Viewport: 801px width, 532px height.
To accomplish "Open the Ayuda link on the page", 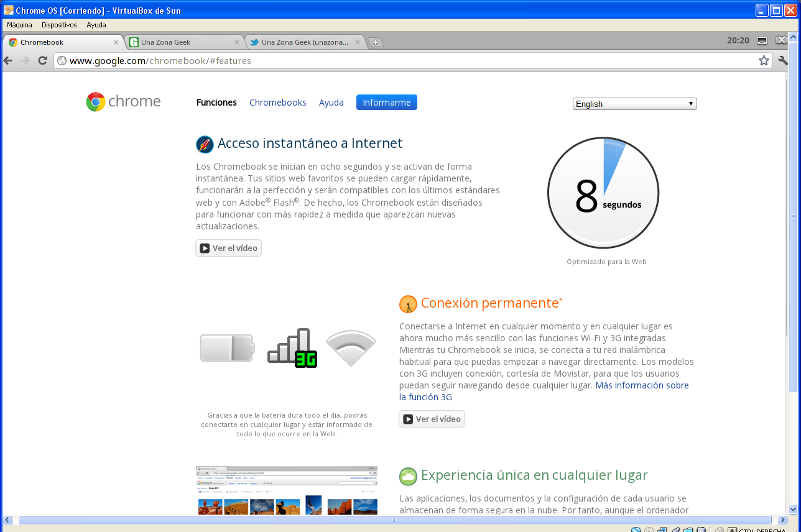I will [x=331, y=103].
